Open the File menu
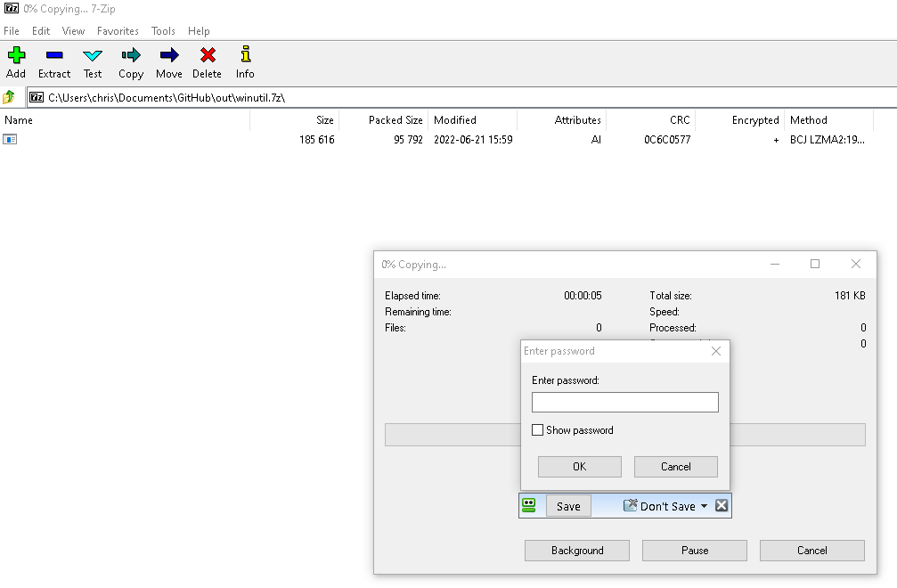This screenshot has width=897, height=588. pos(11,31)
